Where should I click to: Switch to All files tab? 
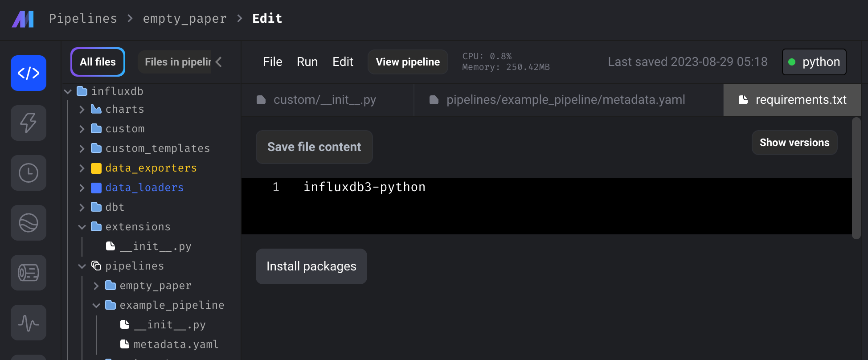(98, 62)
